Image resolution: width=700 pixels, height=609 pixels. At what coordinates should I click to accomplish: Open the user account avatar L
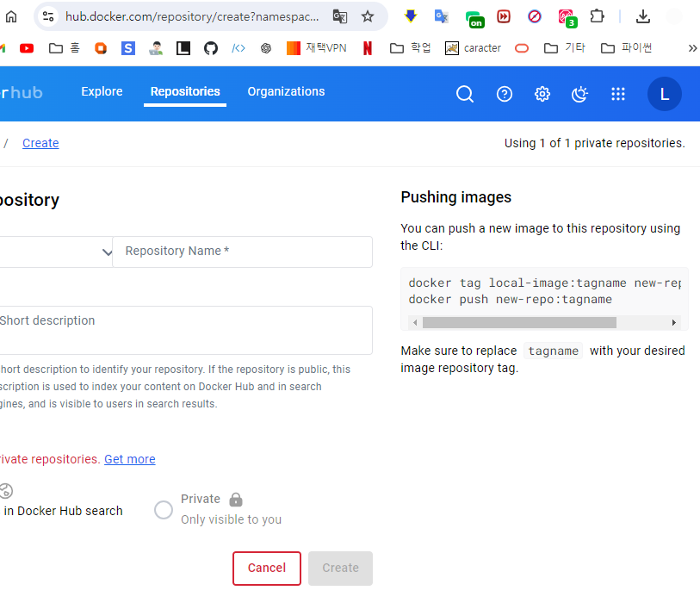pyautogui.click(x=665, y=94)
